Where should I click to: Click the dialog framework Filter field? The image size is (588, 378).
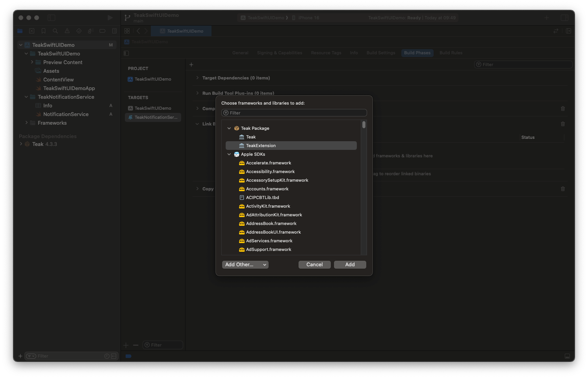pyautogui.click(x=294, y=113)
